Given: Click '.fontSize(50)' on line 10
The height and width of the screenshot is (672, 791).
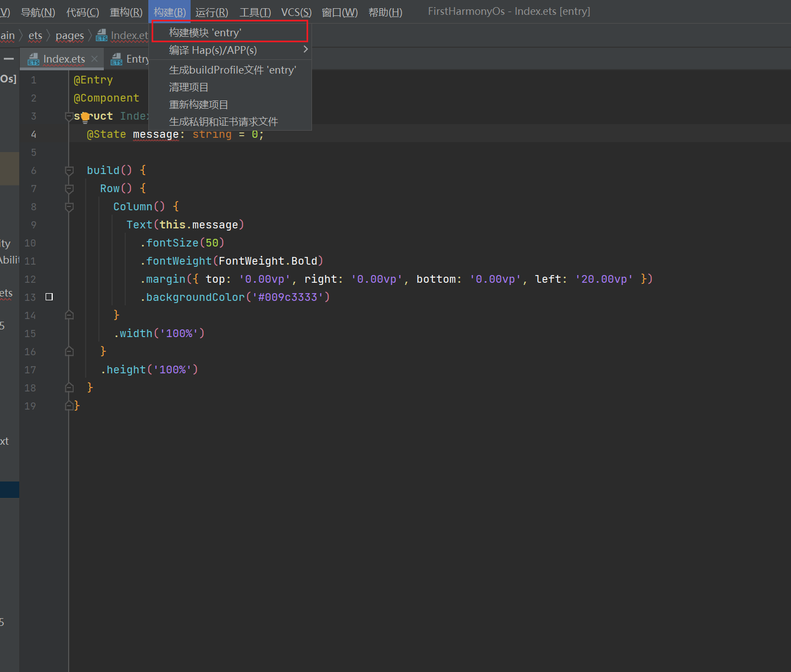Looking at the screenshot, I should coord(182,243).
